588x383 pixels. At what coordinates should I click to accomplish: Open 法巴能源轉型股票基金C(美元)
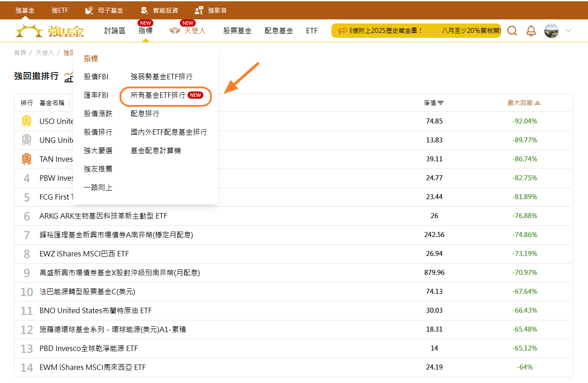(87, 292)
